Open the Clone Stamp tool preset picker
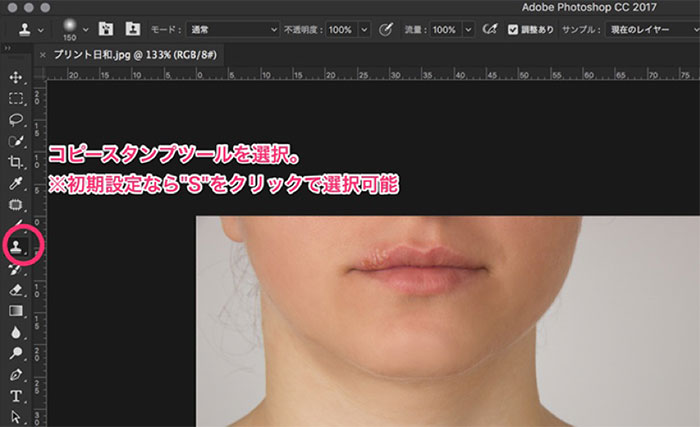700x427 pixels. click(25, 30)
